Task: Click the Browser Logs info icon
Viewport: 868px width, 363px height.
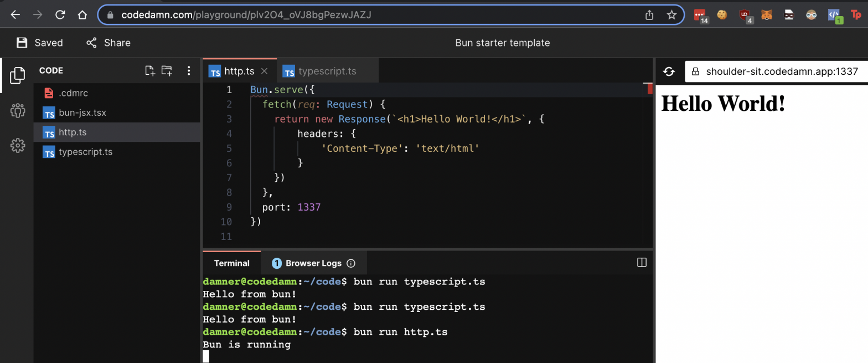Action: tap(350, 263)
